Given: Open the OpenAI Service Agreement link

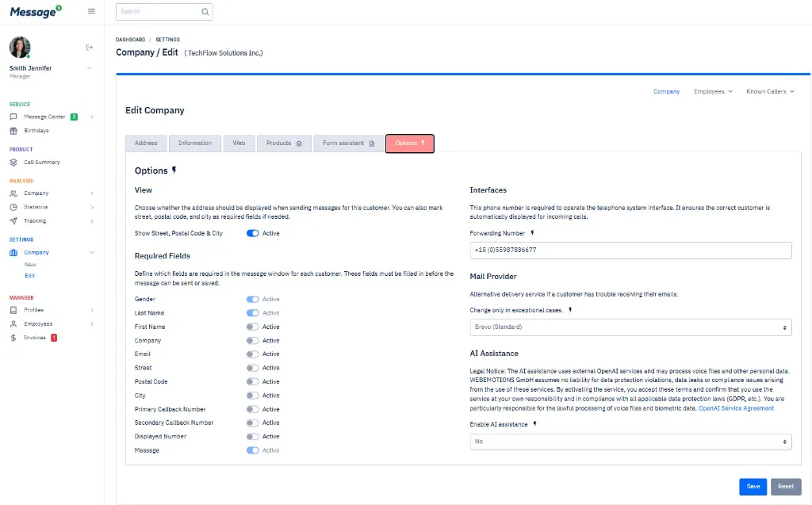Looking at the screenshot, I should tap(736, 408).
